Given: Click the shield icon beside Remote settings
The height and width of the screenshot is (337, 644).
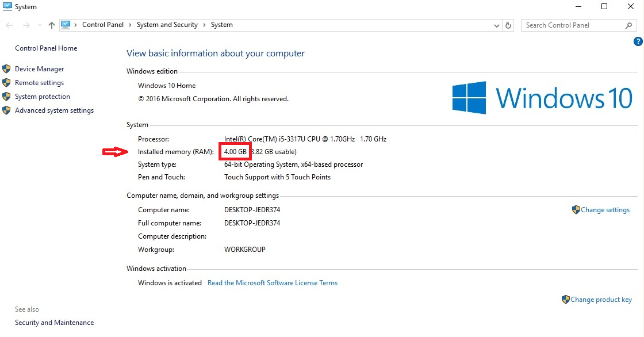Looking at the screenshot, I should 6,83.
